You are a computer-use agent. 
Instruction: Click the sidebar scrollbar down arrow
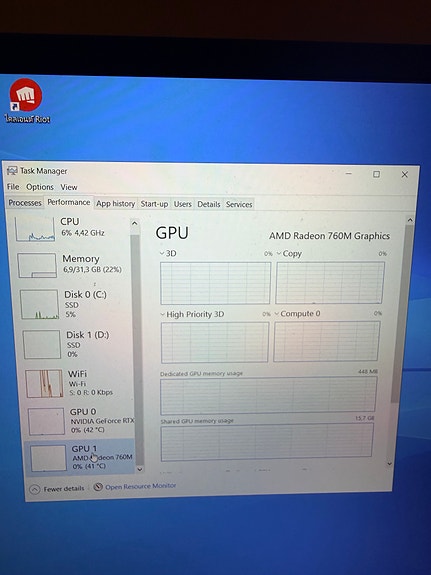(x=139, y=469)
